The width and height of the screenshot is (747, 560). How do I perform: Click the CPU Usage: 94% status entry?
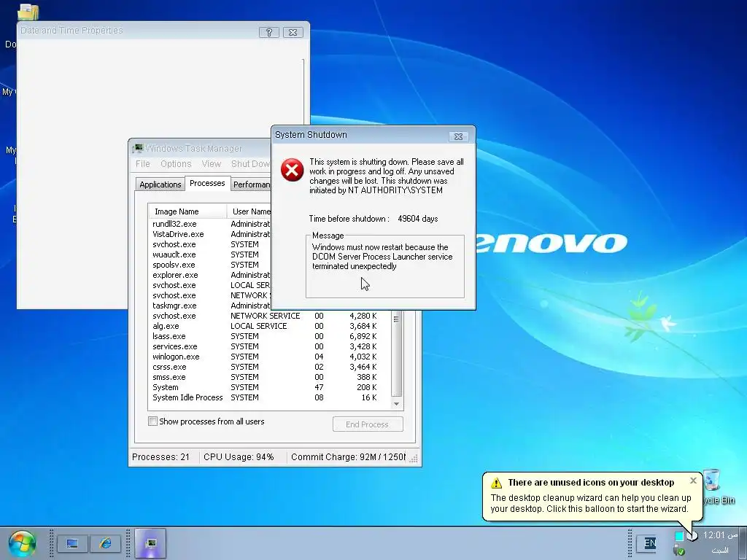[x=239, y=457]
